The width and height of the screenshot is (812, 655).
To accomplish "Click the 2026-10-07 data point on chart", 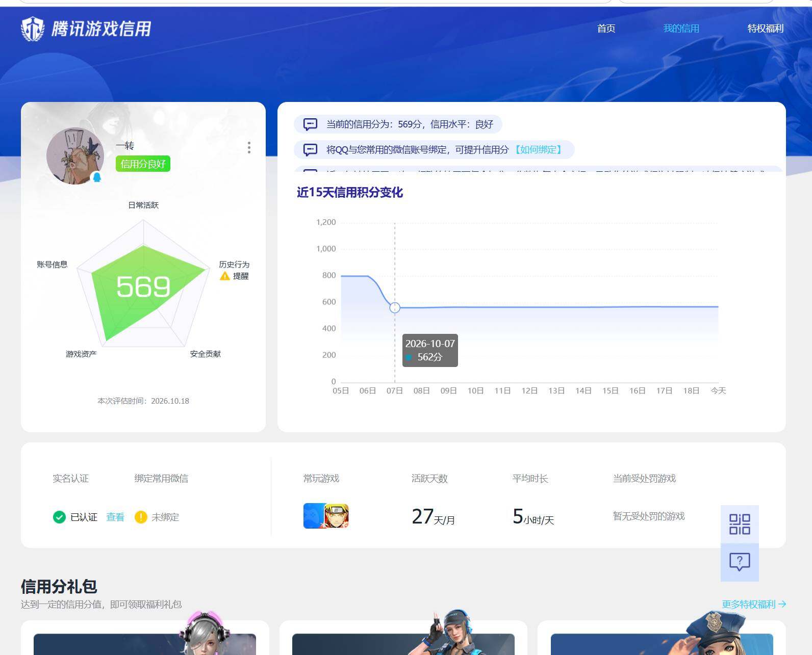I will [395, 307].
